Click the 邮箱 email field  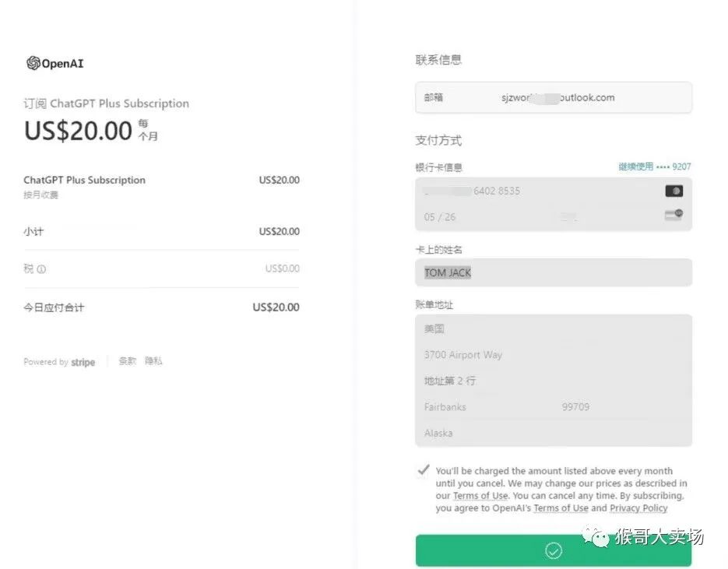554,97
